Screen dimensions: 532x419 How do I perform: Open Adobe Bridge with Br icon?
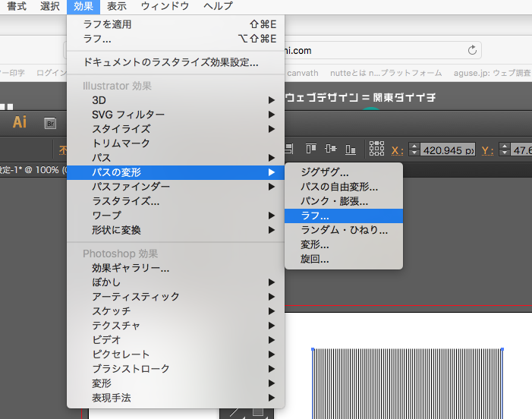(x=50, y=124)
